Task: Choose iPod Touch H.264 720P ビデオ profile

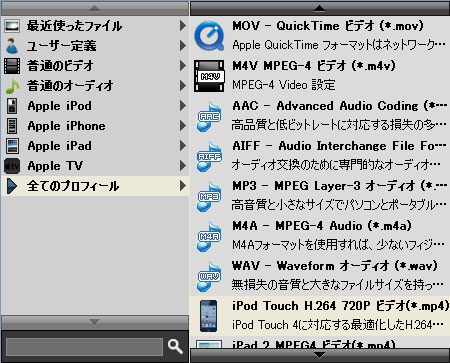Action: pyautogui.click(x=320, y=316)
